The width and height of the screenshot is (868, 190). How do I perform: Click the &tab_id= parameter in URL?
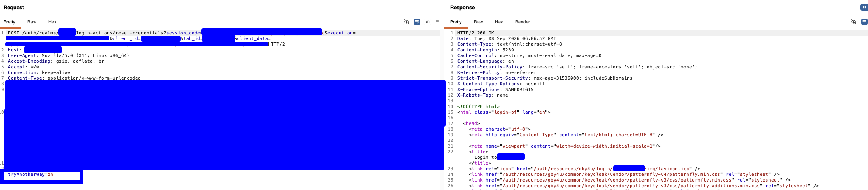191,38
